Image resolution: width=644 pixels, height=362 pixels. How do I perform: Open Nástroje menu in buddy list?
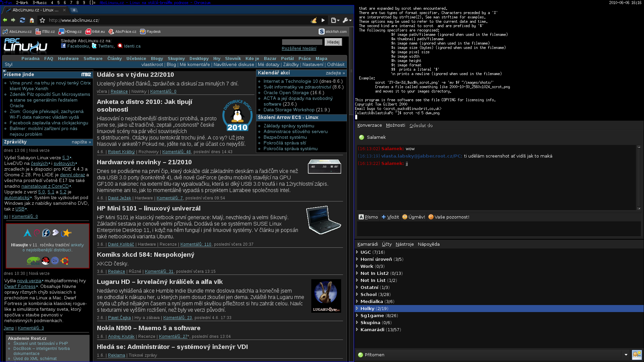click(405, 244)
